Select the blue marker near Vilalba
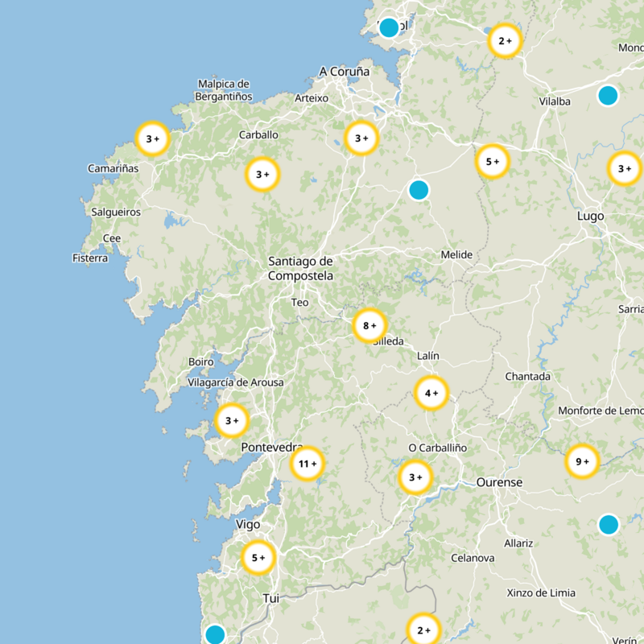The image size is (644, 644). [x=608, y=96]
